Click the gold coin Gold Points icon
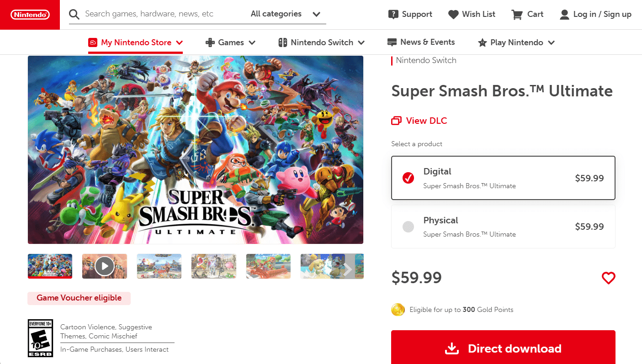Image resolution: width=642 pixels, height=364 pixels. [x=398, y=309]
